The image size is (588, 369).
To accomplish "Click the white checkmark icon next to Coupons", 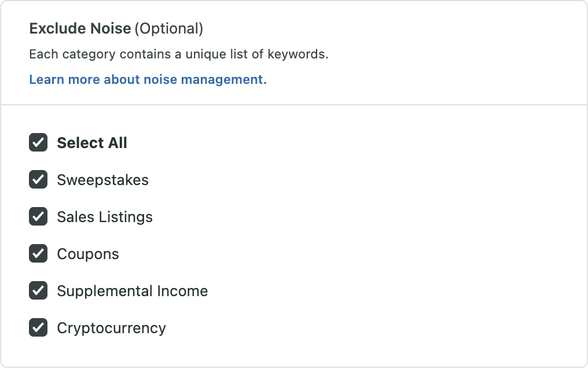I will [x=38, y=254].
